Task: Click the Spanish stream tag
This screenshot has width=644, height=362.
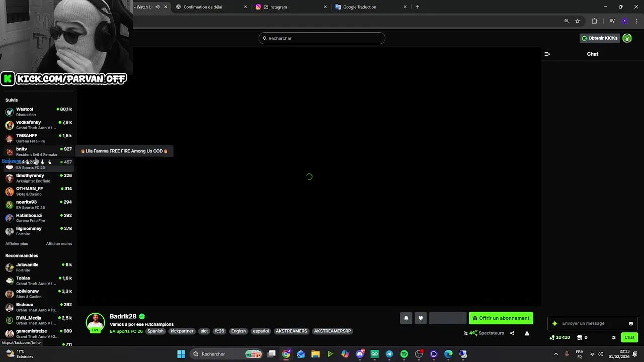Action: click(x=155, y=331)
